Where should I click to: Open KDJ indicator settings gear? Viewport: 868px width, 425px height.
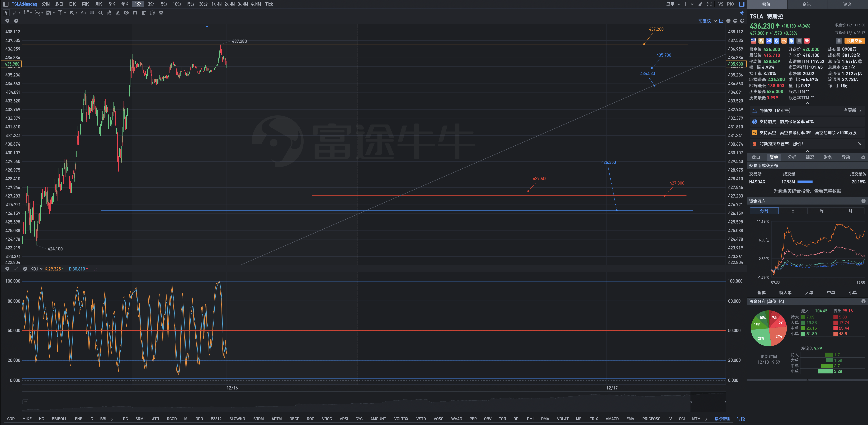[x=7, y=269]
